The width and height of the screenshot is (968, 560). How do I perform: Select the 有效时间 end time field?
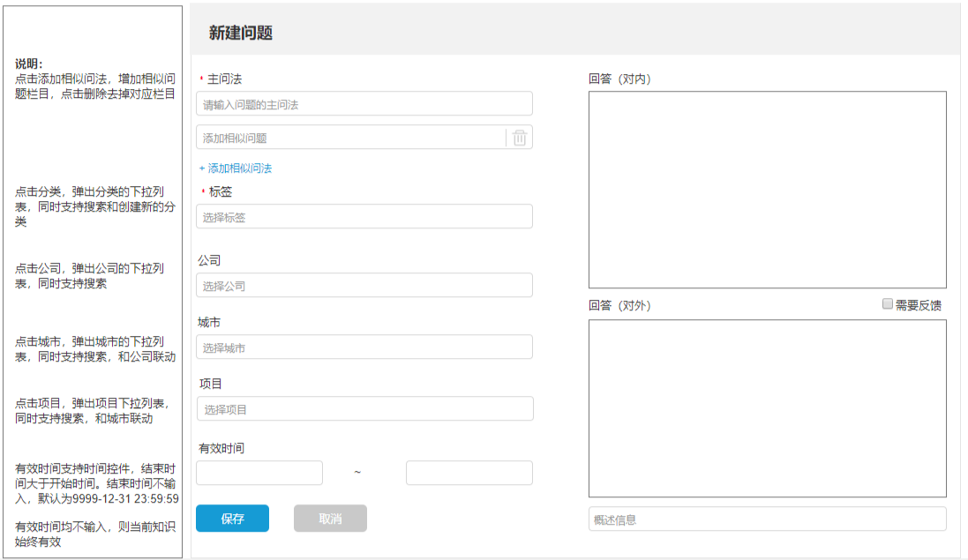(x=469, y=473)
